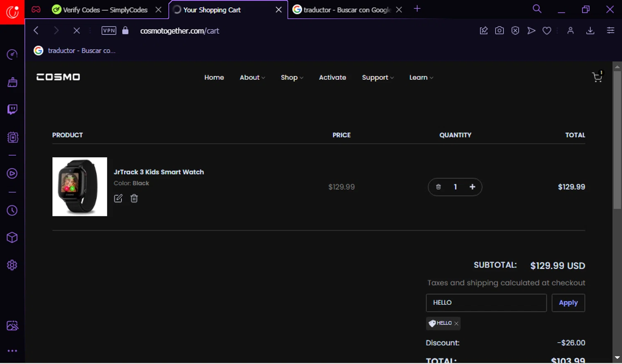Close the Verify Codes tab
The image size is (622, 364).
pyautogui.click(x=158, y=10)
